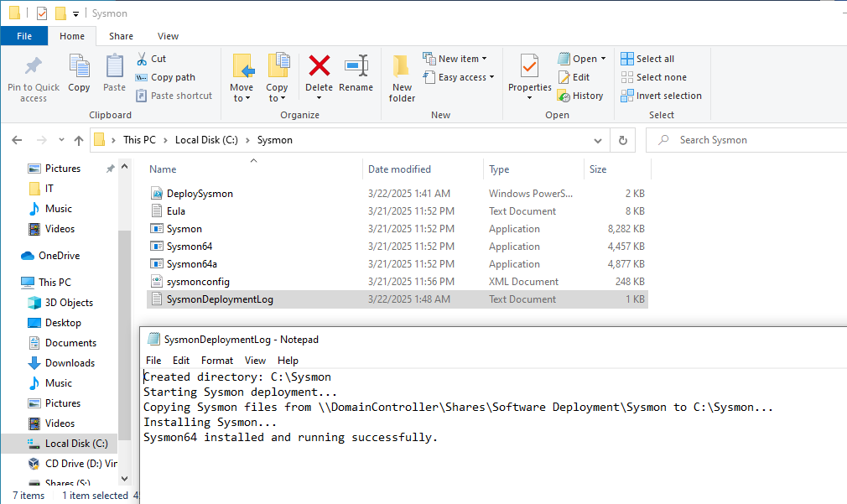Click Select all in ribbon
The height and width of the screenshot is (504, 847).
coord(647,59)
